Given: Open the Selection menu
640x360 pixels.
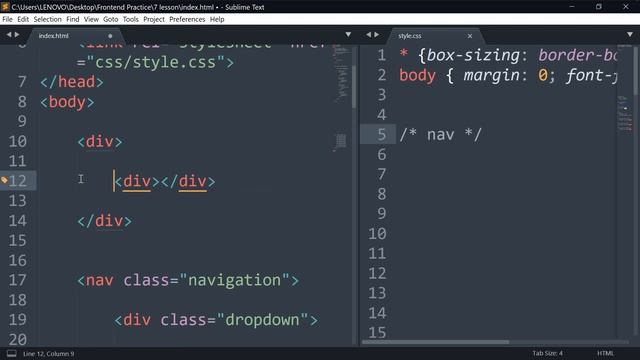Looking at the screenshot, I should [x=47, y=19].
